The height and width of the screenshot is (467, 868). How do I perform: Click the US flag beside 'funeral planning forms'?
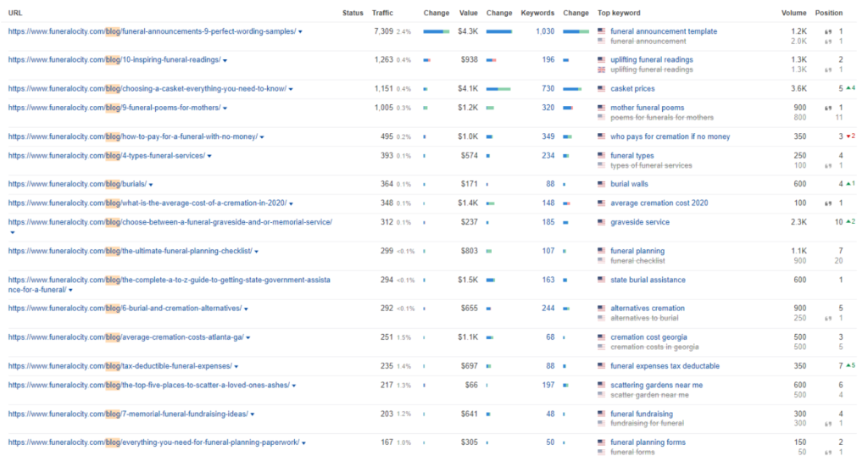(601, 442)
